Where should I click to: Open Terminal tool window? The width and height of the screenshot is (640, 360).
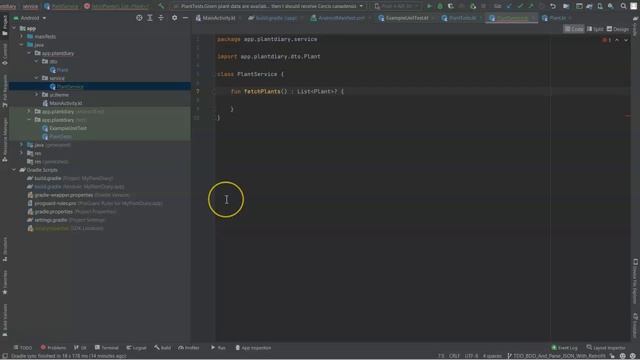[107, 348]
